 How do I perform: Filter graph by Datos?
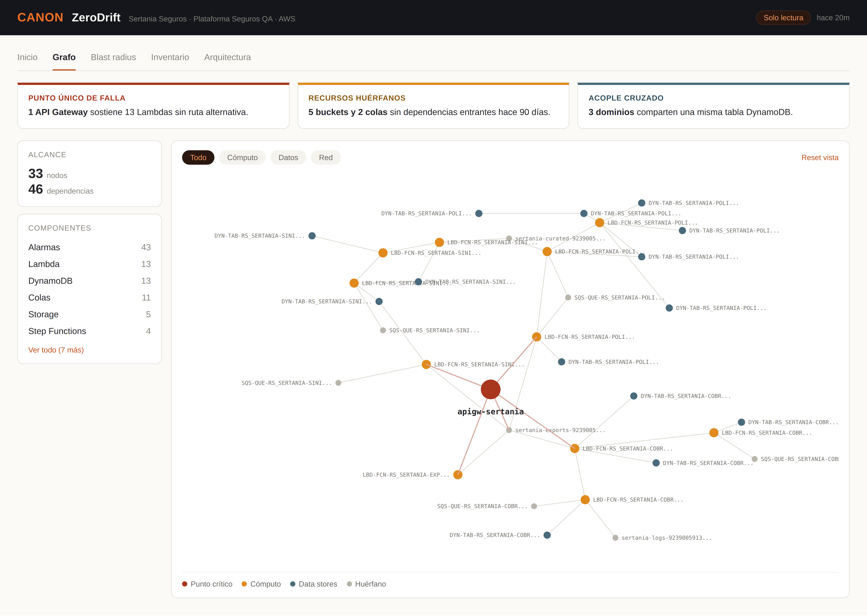(288, 157)
